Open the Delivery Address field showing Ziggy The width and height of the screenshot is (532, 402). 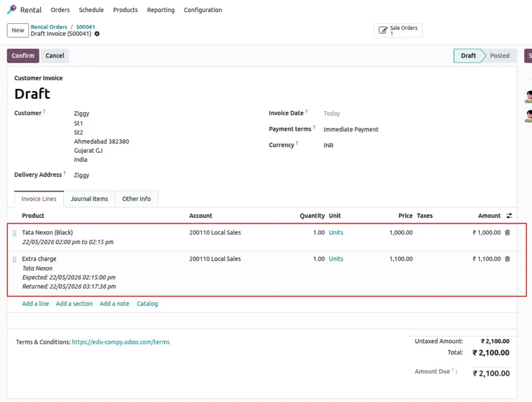click(82, 175)
